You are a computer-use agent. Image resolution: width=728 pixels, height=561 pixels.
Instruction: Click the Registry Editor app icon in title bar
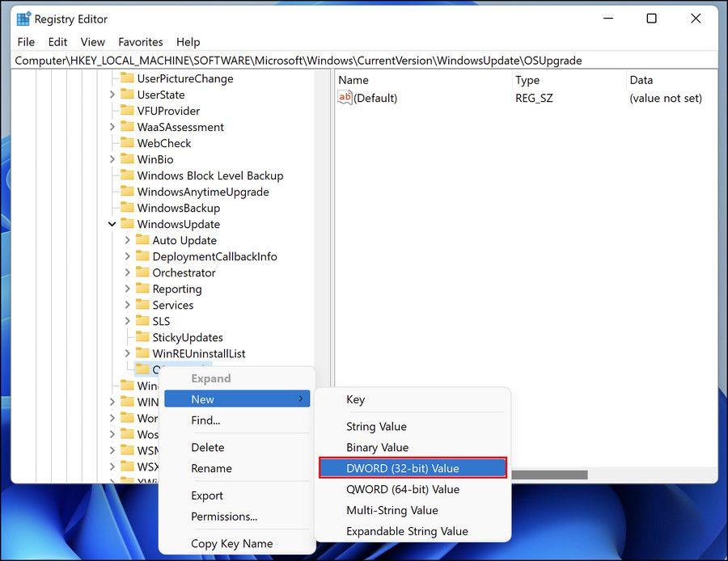click(24, 19)
